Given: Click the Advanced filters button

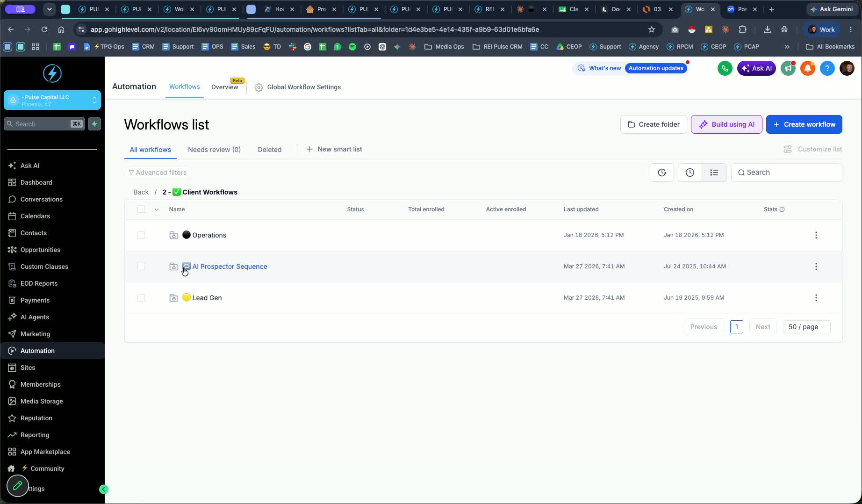Looking at the screenshot, I should point(158,173).
